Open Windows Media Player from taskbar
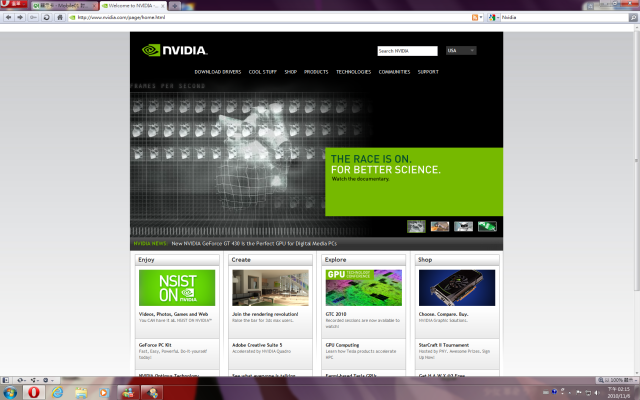640x400 pixels. coord(104,393)
